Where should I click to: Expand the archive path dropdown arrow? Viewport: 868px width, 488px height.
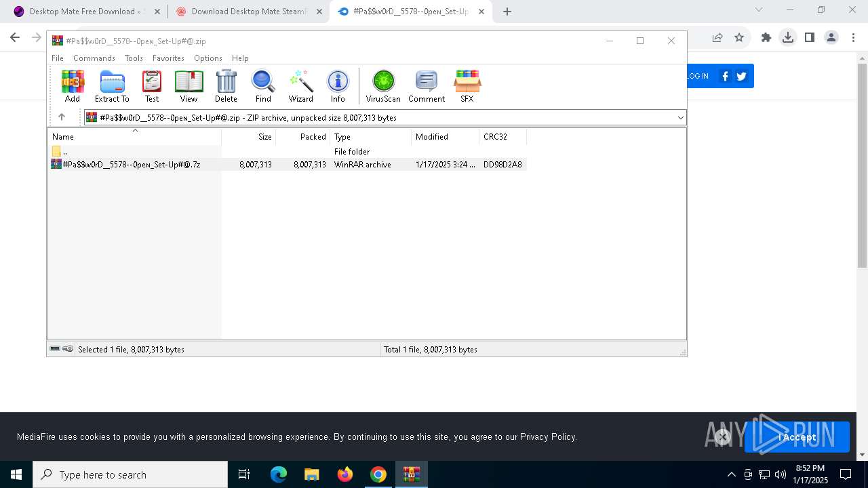tap(680, 118)
